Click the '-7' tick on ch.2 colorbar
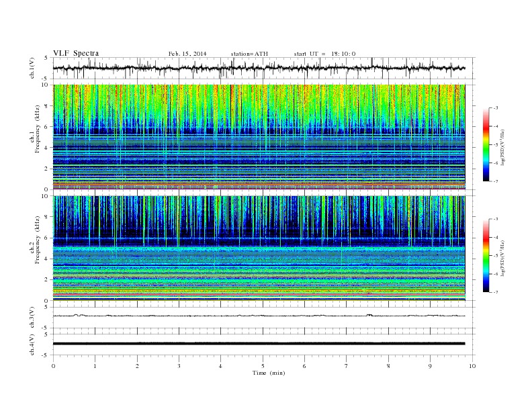This screenshot has height=411, width=532. pyautogui.click(x=495, y=292)
